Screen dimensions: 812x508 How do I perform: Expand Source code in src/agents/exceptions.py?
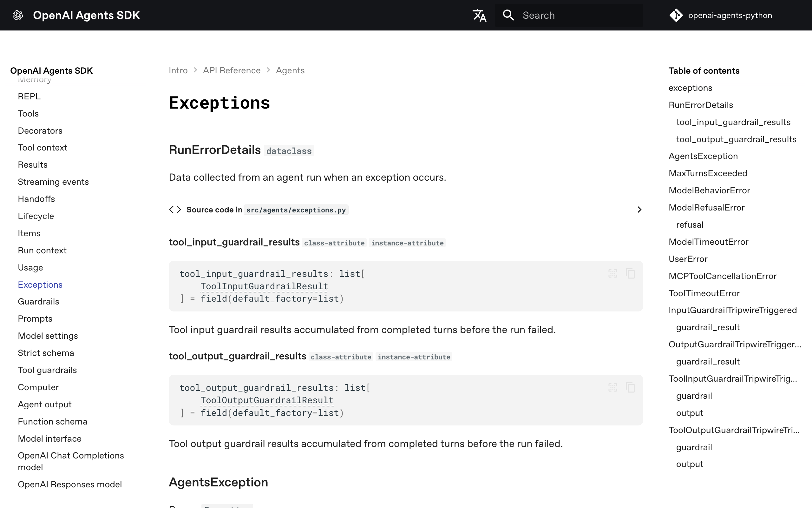point(406,210)
